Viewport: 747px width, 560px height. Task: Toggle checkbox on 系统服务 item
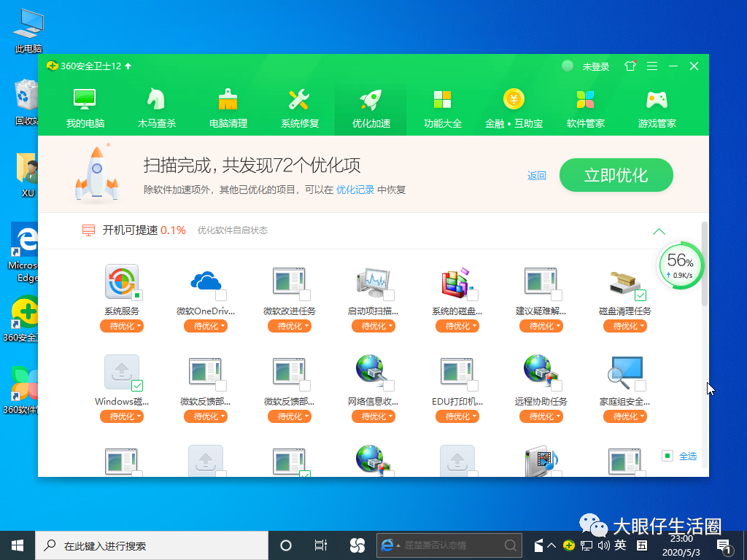(x=137, y=295)
